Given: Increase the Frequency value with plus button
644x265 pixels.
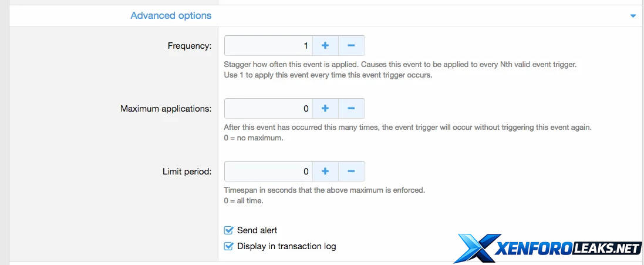Looking at the screenshot, I should tap(325, 45).
